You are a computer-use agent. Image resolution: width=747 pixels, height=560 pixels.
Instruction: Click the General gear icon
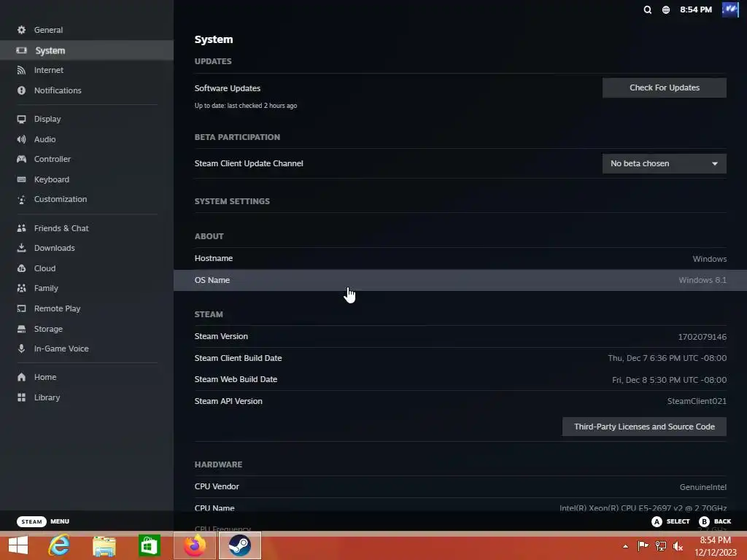[x=21, y=30]
